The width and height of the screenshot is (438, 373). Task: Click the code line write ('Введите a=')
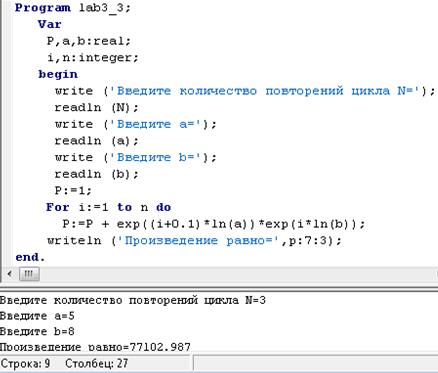tap(136, 124)
